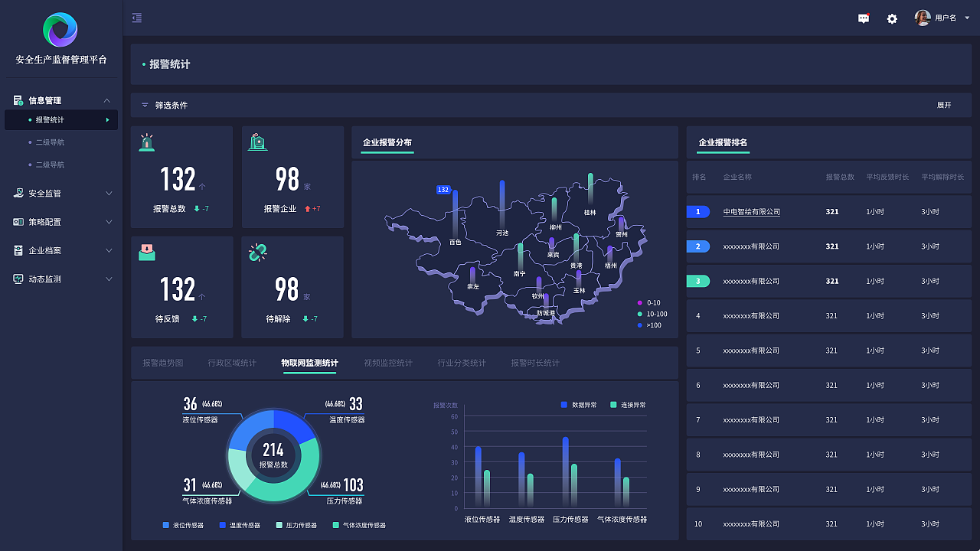Click the purple >100 legend swatch on the map

639,324
